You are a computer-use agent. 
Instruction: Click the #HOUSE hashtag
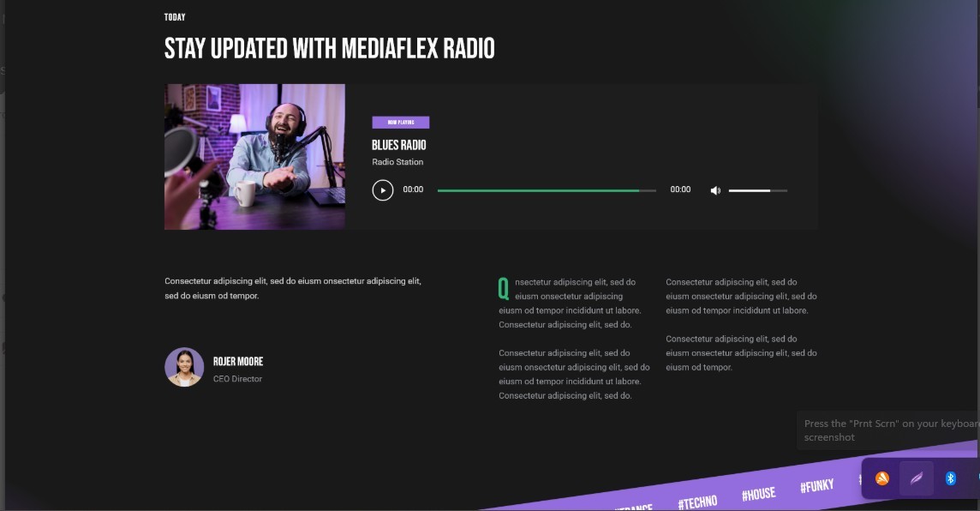click(x=759, y=494)
